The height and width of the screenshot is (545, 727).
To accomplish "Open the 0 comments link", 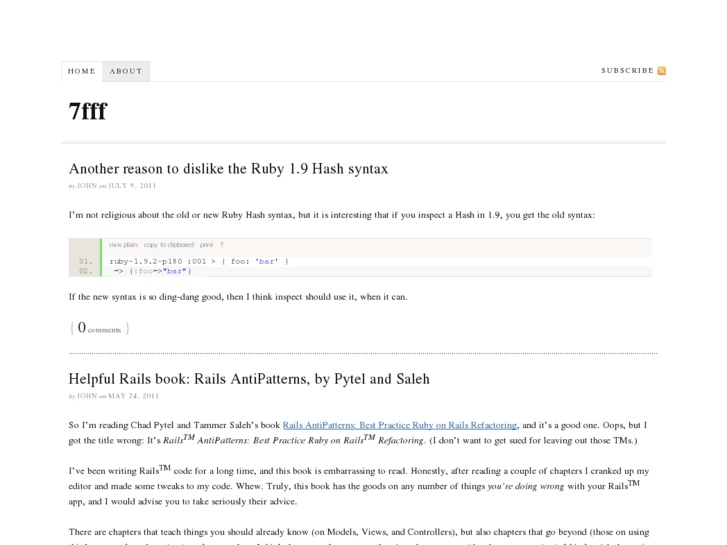I will click(100, 328).
